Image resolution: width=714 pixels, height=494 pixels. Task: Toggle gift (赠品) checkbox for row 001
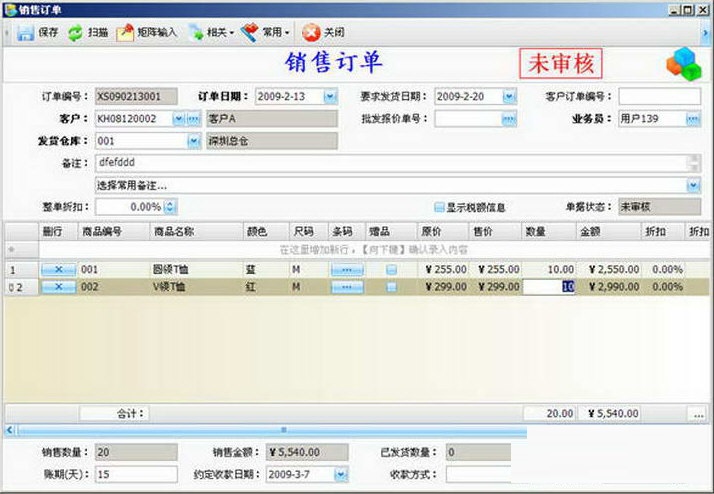click(391, 270)
